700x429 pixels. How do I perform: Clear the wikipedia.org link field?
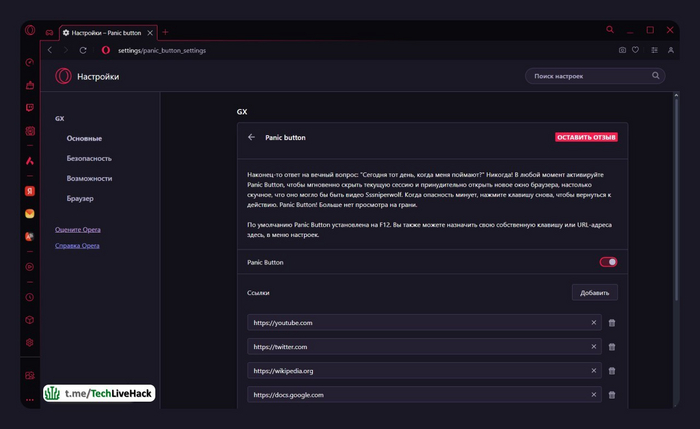pos(594,371)
